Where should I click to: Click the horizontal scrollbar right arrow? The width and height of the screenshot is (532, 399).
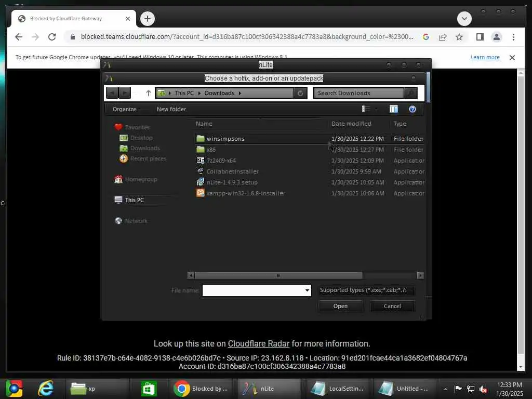click(x=420, y=275)
